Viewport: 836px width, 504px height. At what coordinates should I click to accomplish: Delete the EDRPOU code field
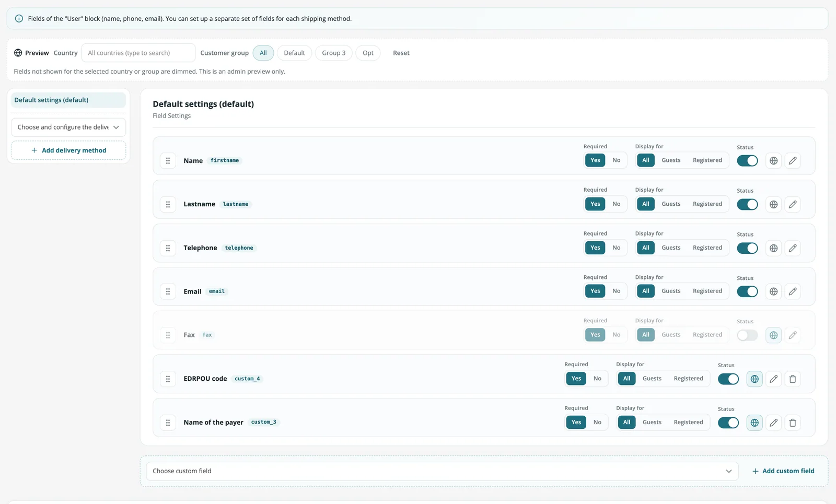click(x=793, y=379)
